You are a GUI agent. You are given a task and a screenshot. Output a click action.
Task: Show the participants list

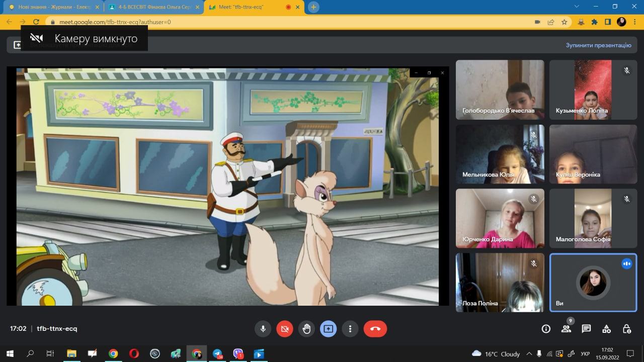pyautogui.click(x=566, y=329)
